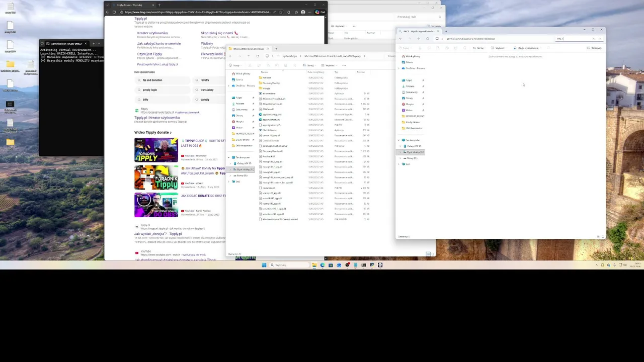Image resolution: width=644 pixels, height=362 pixels.
Task: Click back arrow in MicrosoftWindows.Client Explorer window
Action: coord(230,56)
